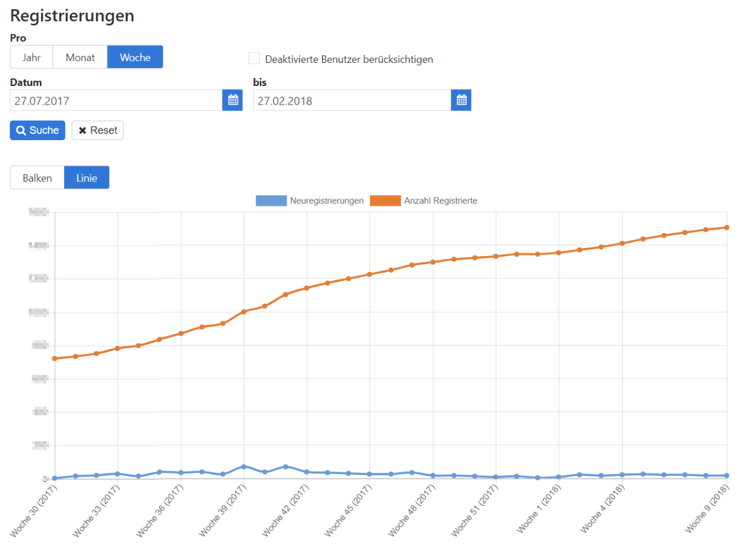Click the end date field 27.02.2018

[352, 100]
